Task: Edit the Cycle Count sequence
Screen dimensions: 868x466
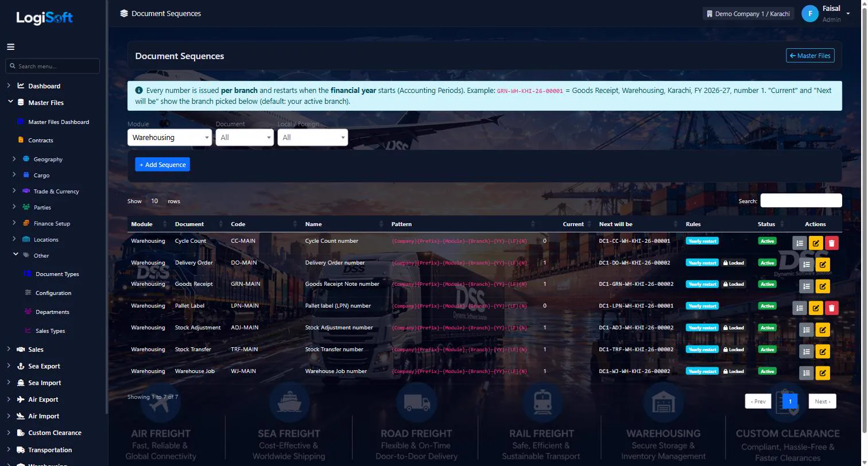Action: click(x=815, y=243)
